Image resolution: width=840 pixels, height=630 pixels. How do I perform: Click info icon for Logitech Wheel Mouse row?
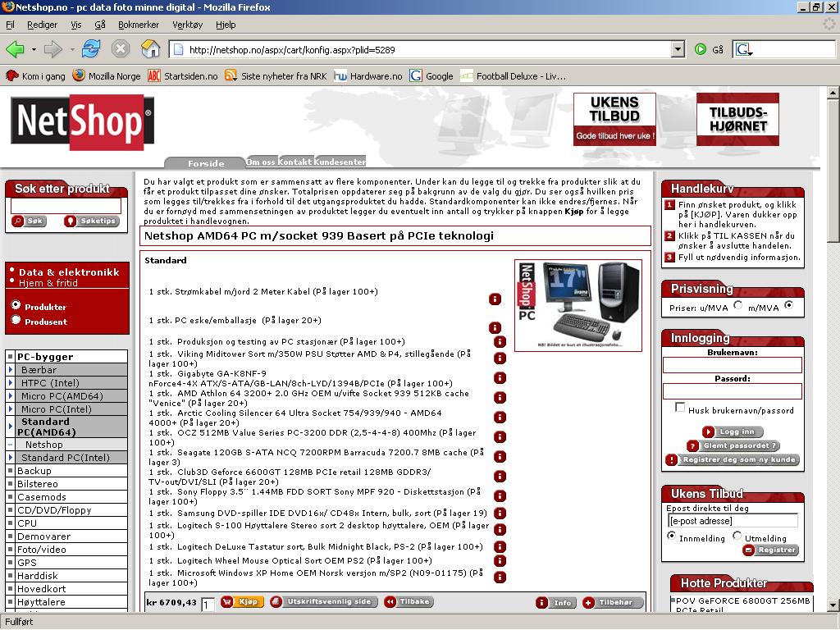pyautogui.click(x=500, y=561)
